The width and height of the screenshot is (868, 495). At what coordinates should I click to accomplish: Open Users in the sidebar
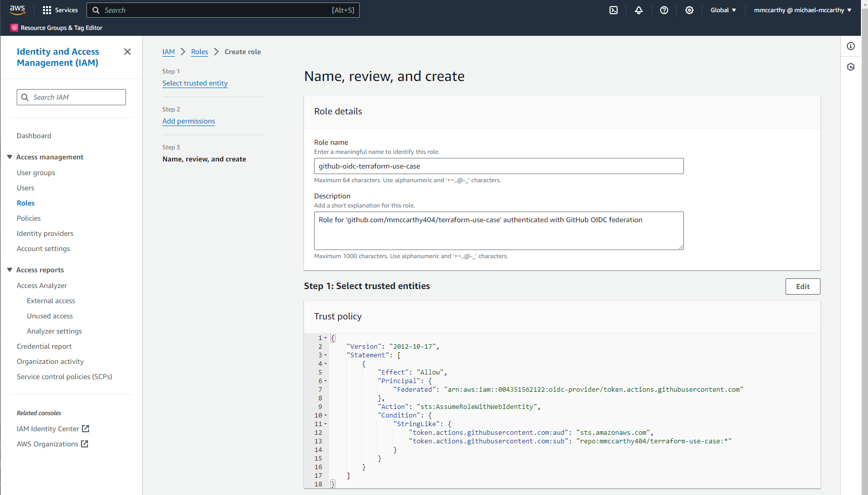(x=25, y=188)
